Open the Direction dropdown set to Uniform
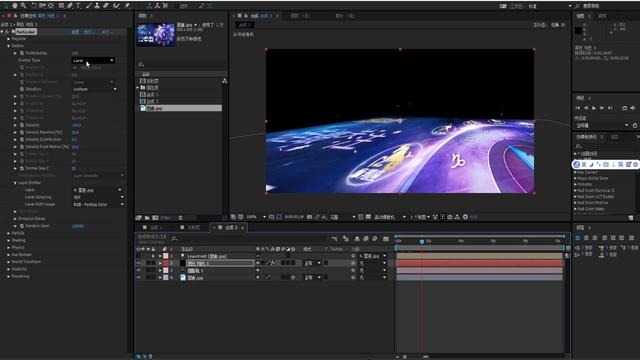The width and height of the screenshot is (640, 360). (95, 89)
